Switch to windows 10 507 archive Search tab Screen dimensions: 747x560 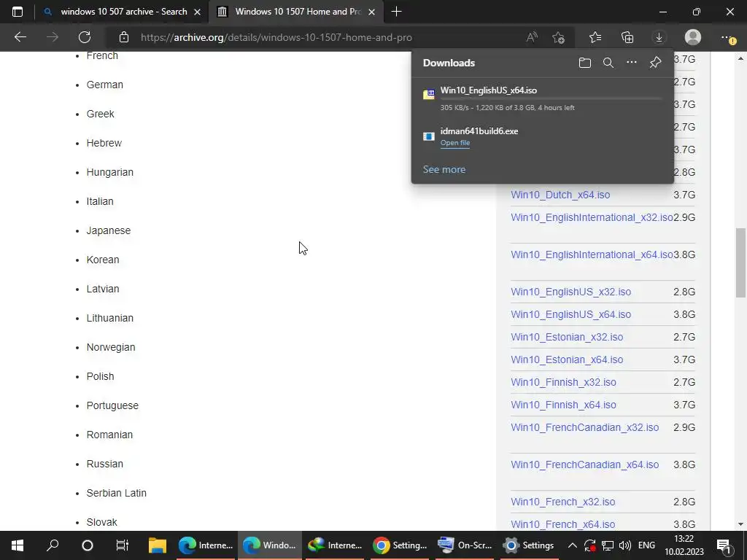tap(124, 12)
